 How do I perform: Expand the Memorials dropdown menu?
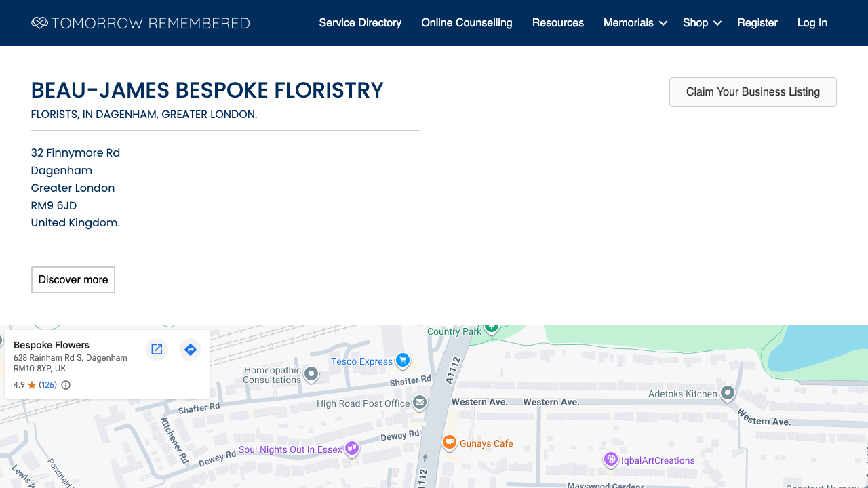click(x=635, y=22)
